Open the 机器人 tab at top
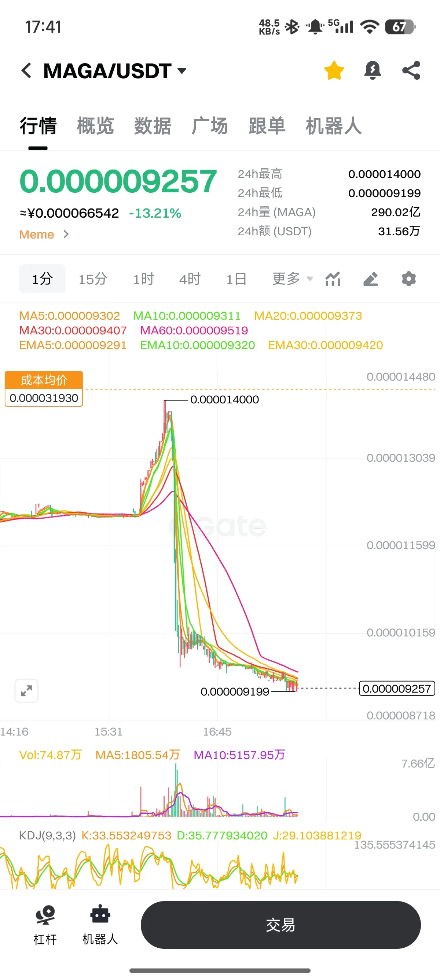Image resolution: width=440 pixels, height=980 pixels. click(x=334, y=126)
